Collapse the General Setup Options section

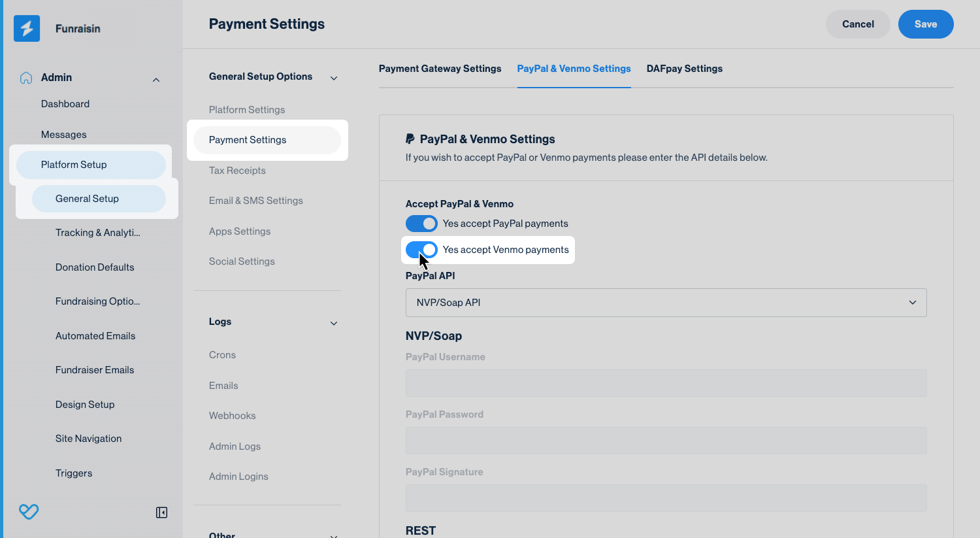(334, 78)
